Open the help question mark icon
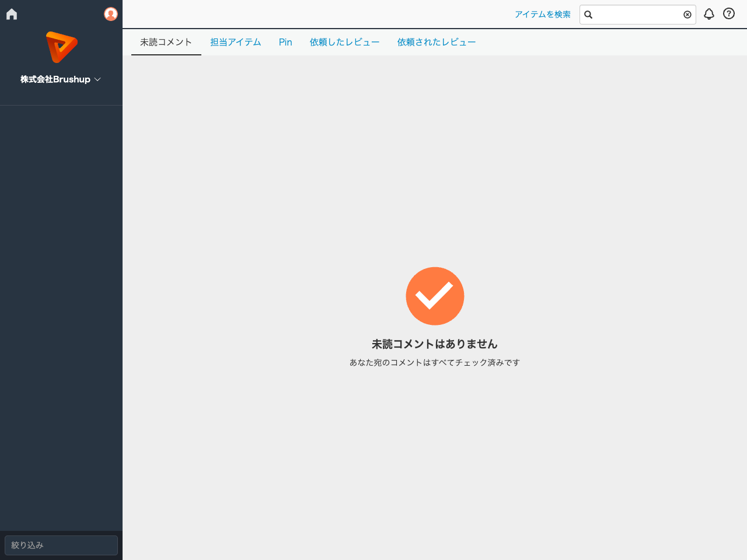This screenshot has width=747, height=560. (728, 13)
